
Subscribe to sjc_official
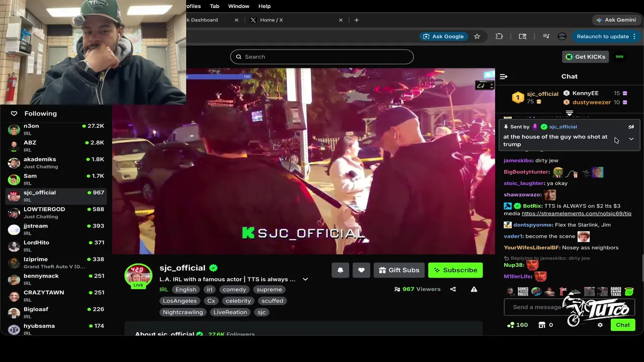tap(455, 270)
